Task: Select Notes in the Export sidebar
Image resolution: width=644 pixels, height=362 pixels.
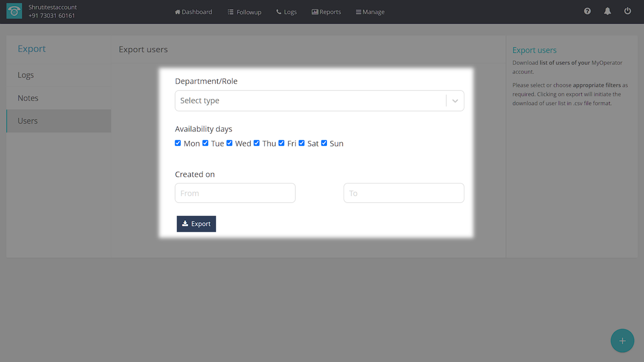Action: tap(28, 98)
